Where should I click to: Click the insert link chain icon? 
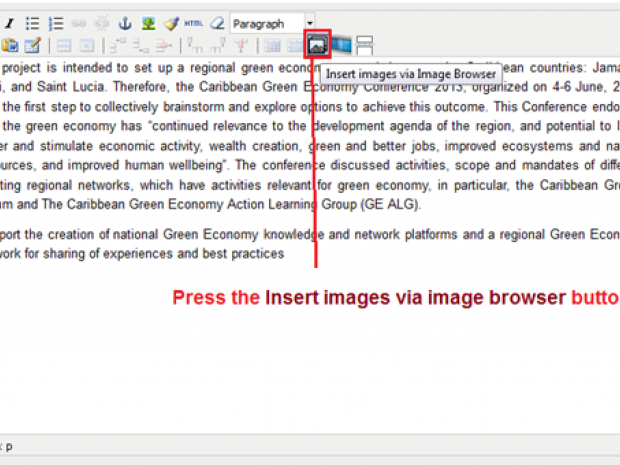click(79, 23)
